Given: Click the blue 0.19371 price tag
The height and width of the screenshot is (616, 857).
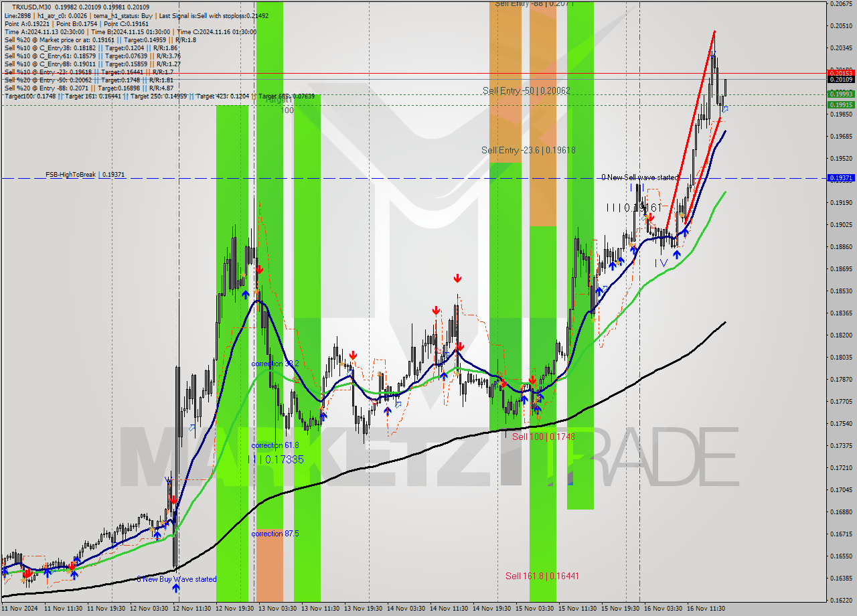Looking at the screenshot, I should coord(841,178).
